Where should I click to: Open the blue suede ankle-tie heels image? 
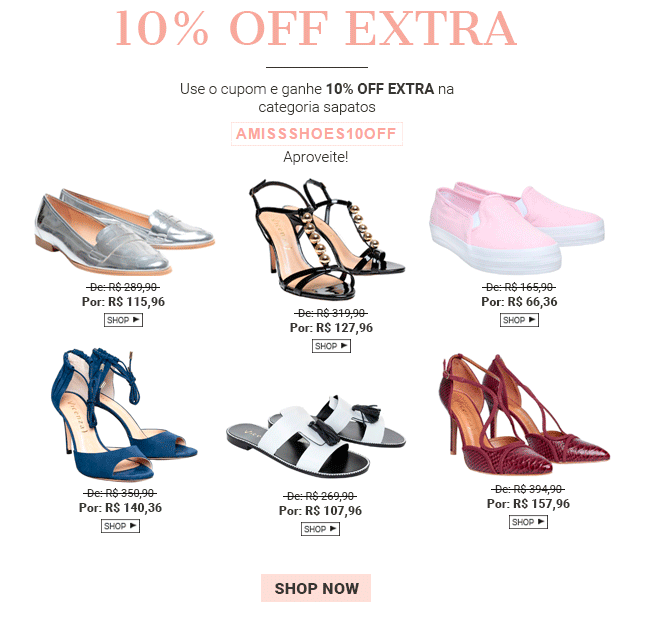124,415
